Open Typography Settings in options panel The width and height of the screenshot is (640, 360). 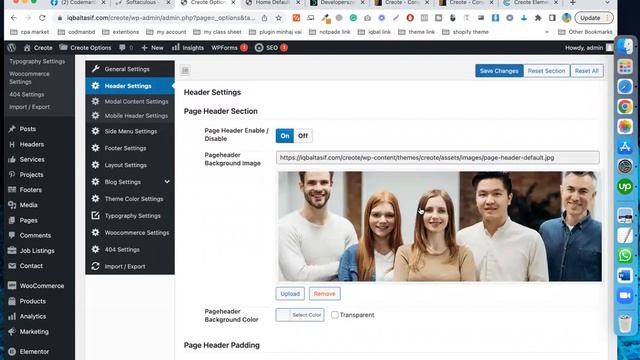pyautogui.click(x=130, y=216)
